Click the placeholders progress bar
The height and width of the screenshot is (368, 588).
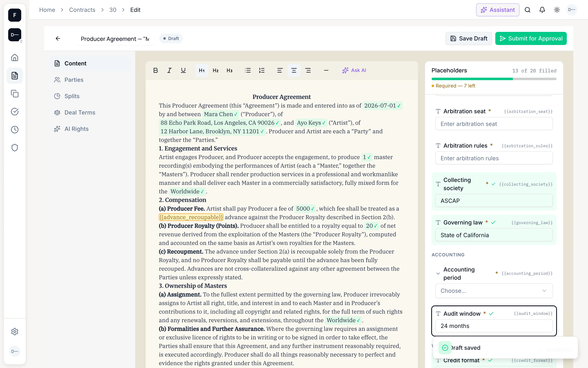tap(494, 79)
